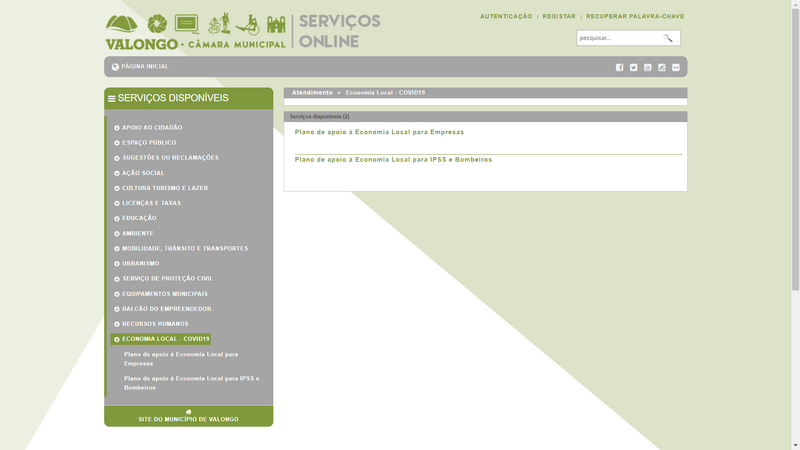Select the Atendimento breadcrumb link

[312, 93]
